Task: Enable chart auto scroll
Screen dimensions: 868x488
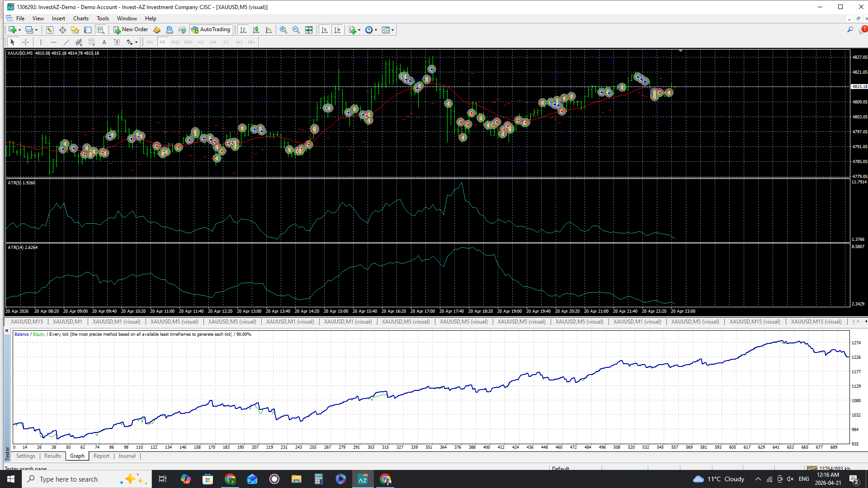Action: tap(325, 30)
